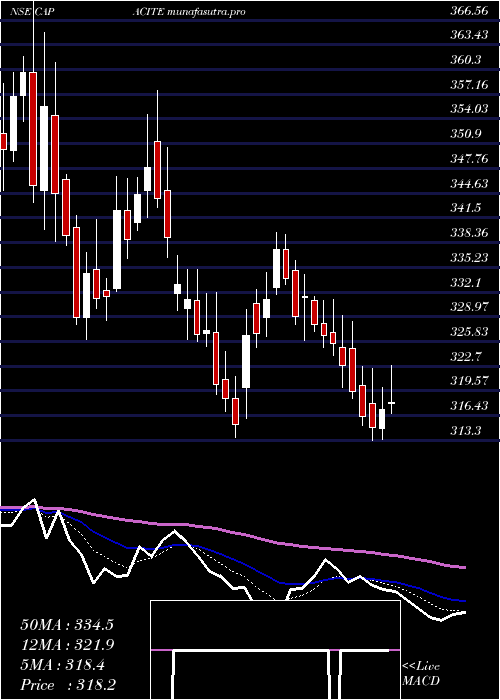Click the 328.97 price axis label
Viewport: 500px width, 700px height.
tap(469, 307)
